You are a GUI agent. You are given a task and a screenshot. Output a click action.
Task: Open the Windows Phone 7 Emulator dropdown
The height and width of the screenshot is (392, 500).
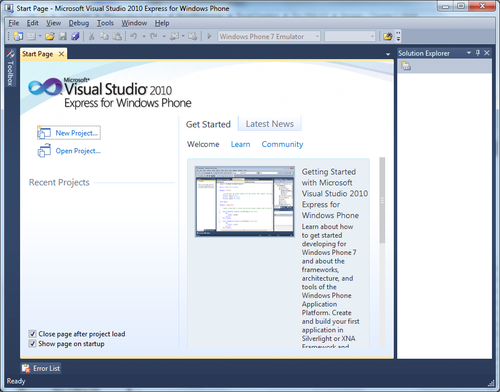[317, 36]
